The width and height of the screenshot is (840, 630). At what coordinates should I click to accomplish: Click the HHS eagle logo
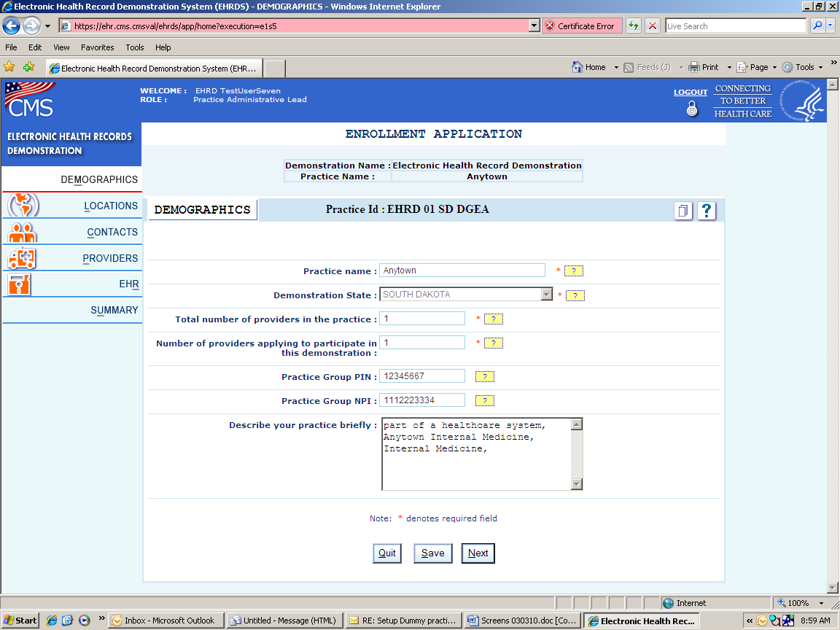pos(803,101)
